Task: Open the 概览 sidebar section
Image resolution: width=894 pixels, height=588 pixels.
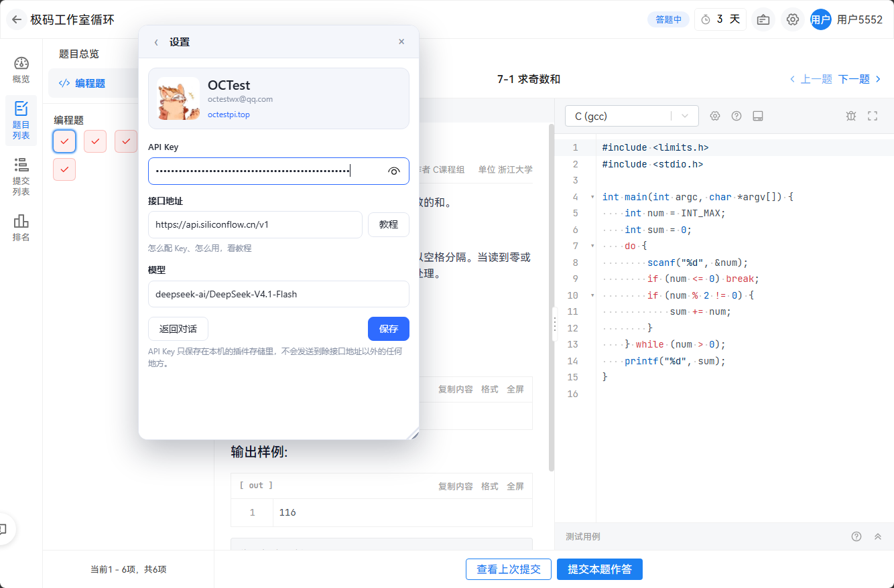Action: pos(21,70)
